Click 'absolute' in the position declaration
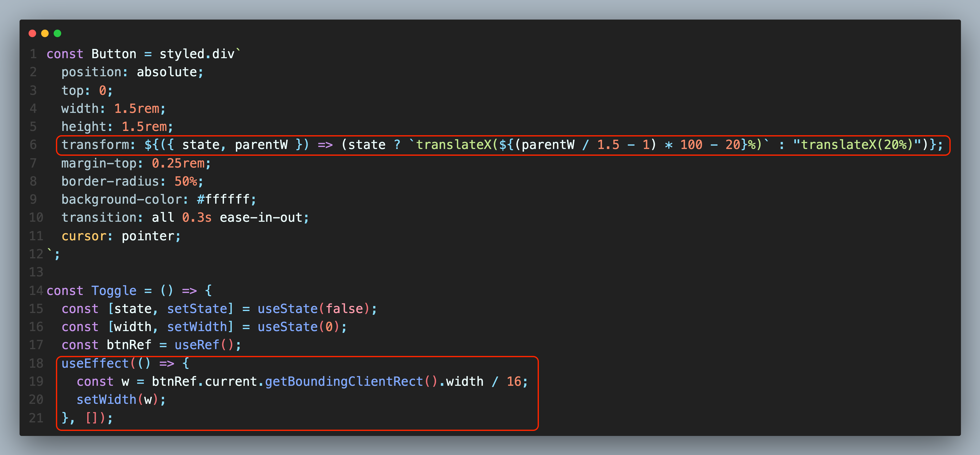Screen dimensions: 980x455 (167, 72)
